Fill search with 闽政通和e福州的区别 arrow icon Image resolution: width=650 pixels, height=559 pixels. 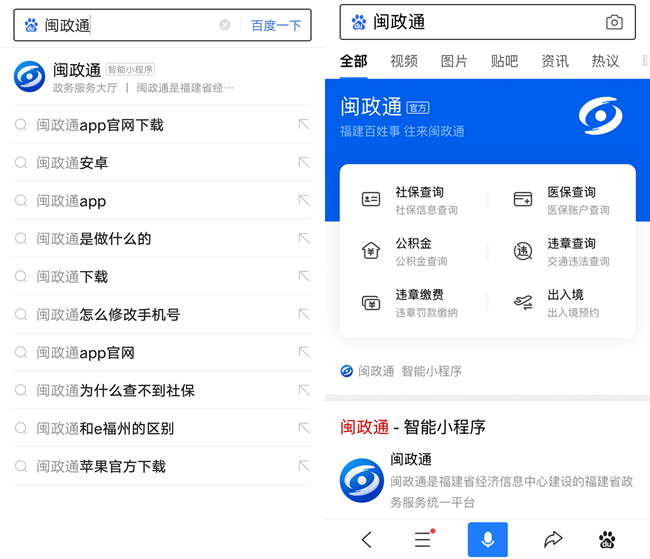[304, 428]
